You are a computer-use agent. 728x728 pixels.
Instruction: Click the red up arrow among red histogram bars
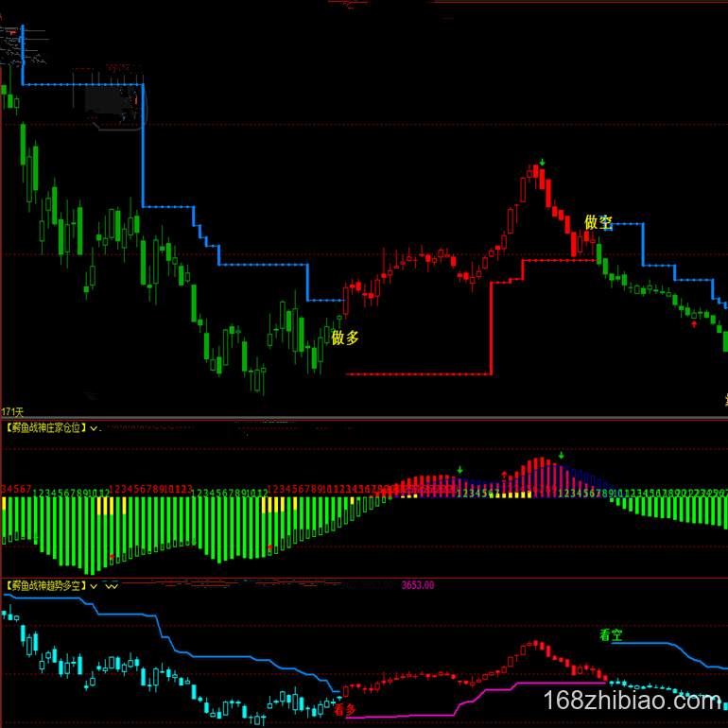(504, 473)
